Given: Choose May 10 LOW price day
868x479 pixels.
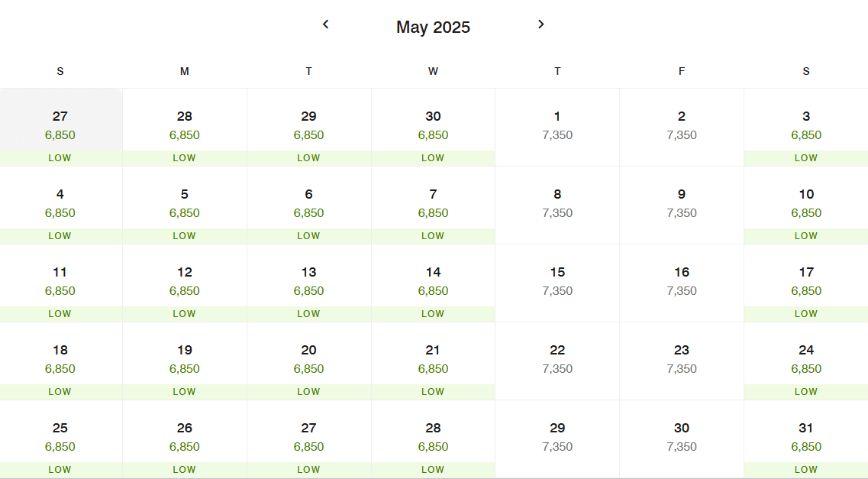Looking at the screenshot, I should [806, 206].
